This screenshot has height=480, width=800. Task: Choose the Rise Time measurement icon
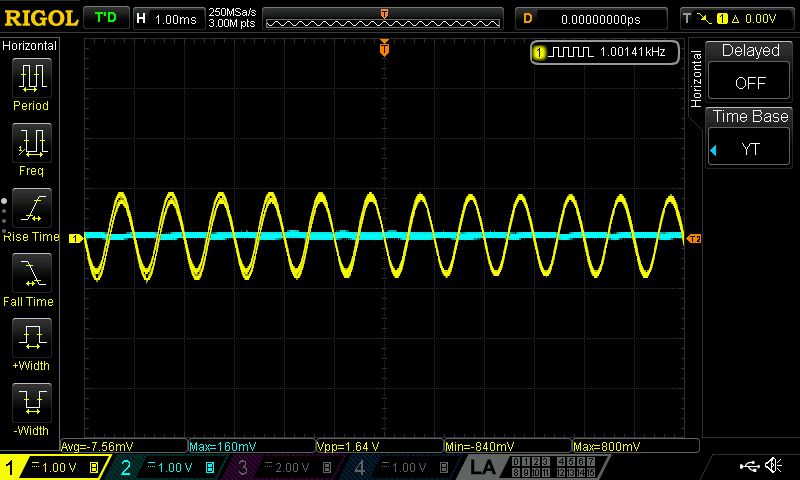pyautogui.click(x=31, y=208)
